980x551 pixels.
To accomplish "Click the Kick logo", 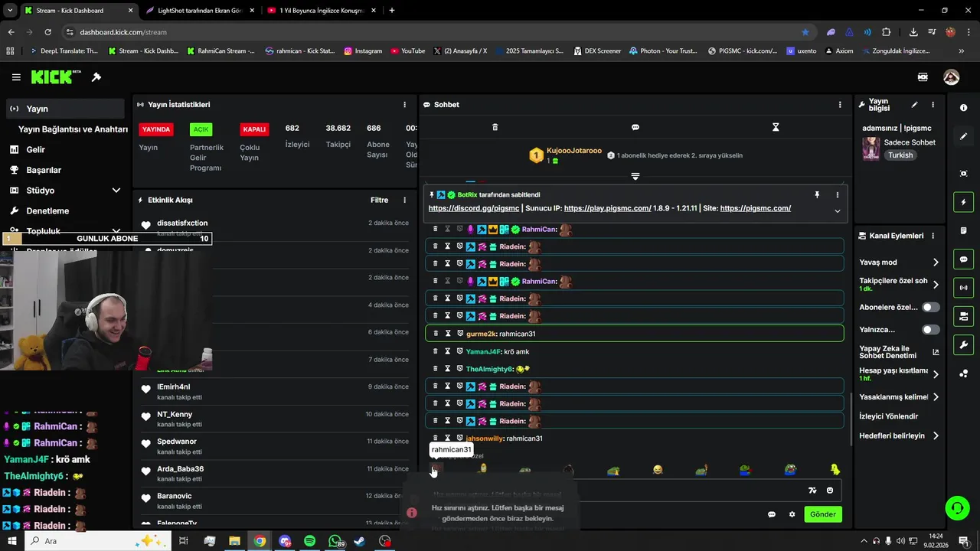I will click(56, 77).
